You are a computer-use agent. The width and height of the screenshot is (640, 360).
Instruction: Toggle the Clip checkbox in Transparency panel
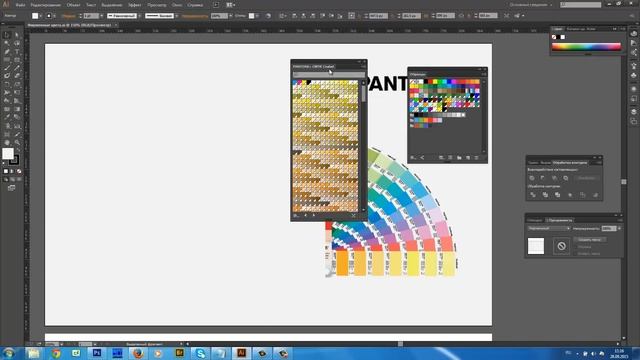tap(576, 247)
